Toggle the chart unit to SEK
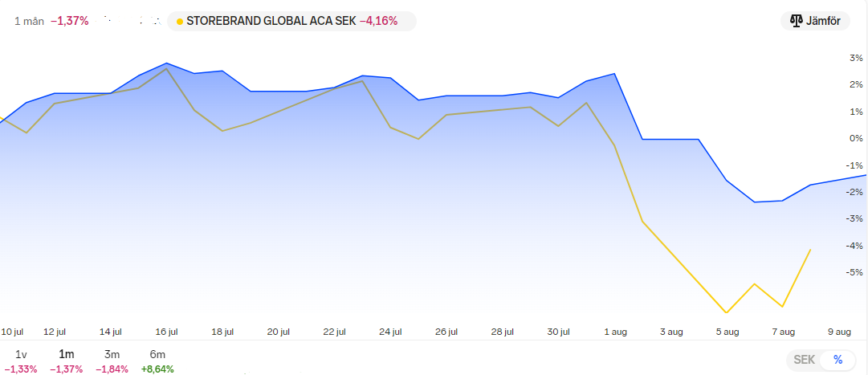This screenshot has height=375, width=868. [x=804, y=360]
